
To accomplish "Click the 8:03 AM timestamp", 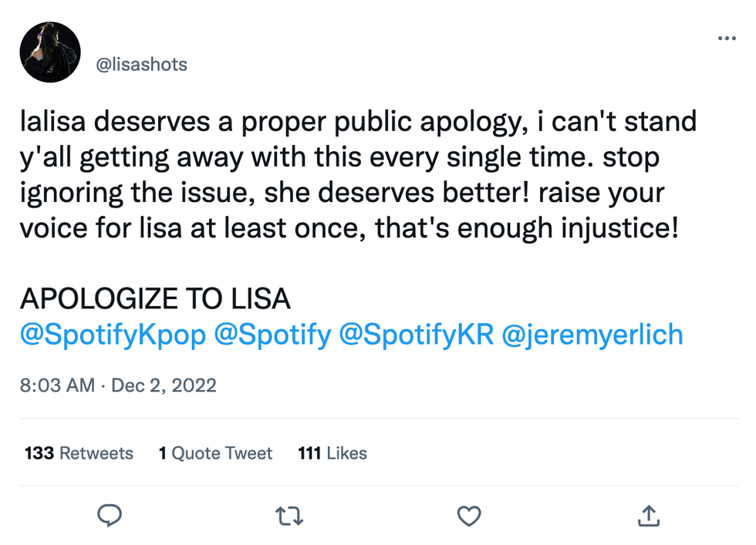I will click(x=57, y=385).
